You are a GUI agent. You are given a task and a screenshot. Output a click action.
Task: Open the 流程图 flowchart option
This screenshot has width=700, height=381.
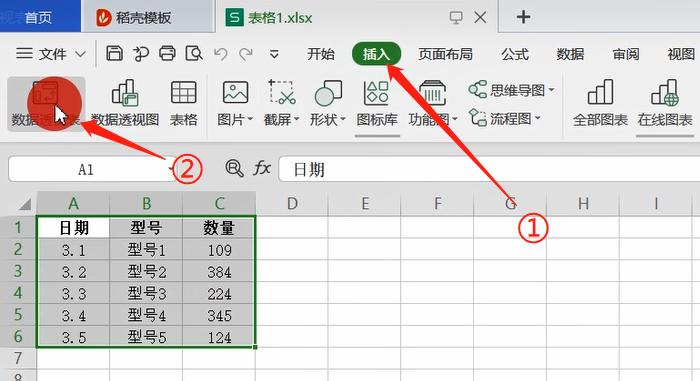click(x=505, y=119)
